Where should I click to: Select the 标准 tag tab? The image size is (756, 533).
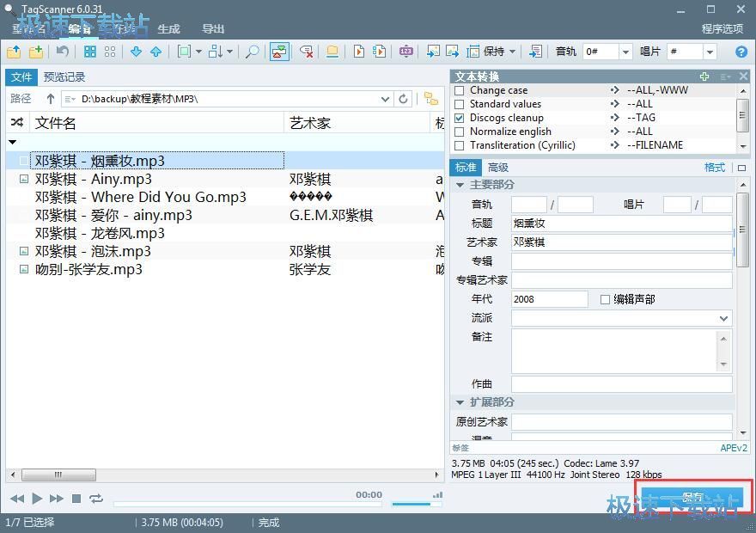click(466, 168)
